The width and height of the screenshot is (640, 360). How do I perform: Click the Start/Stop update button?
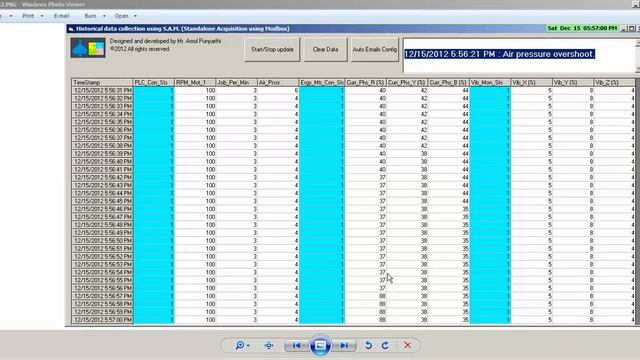[272, 49]
